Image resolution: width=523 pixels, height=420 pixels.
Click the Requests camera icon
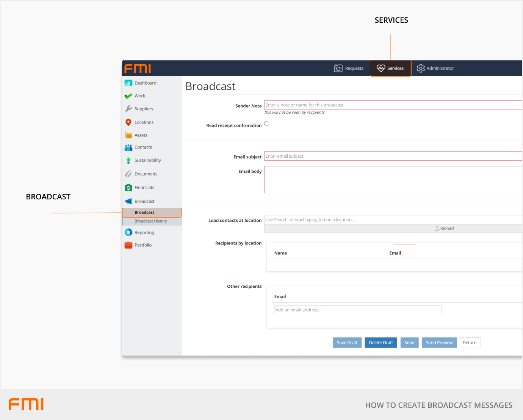tap(338, 68)
